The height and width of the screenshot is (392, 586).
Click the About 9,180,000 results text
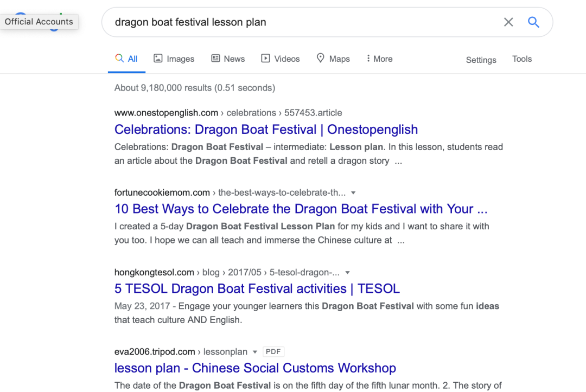click(x=195, y=88)
